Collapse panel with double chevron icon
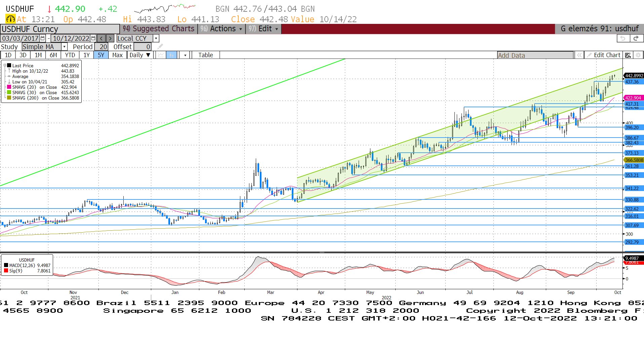Image resolution: width=644 pixels, height=337 pixels. pos(579,55)
